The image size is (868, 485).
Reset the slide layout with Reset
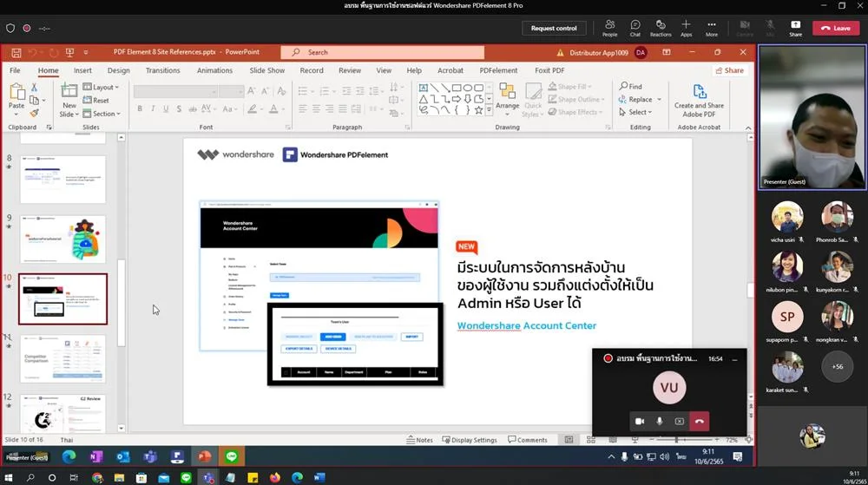point(96,100)
